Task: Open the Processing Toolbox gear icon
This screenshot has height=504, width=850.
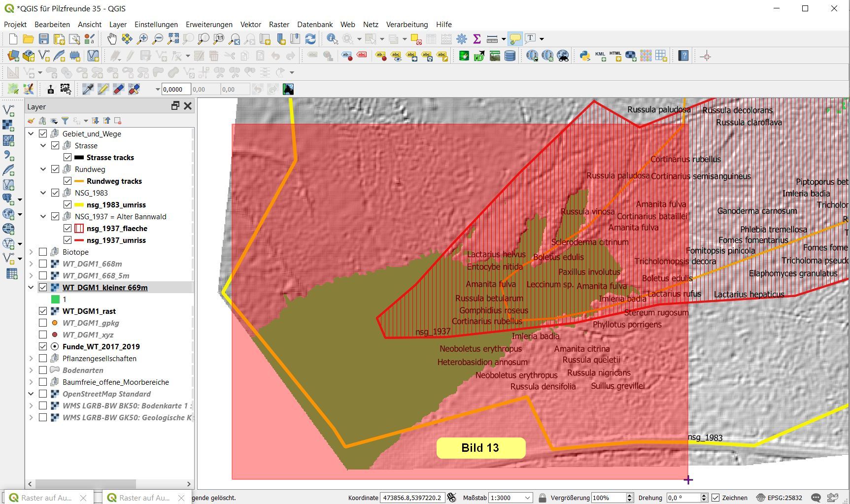Action: pyautogui.click(x=462, y=39)
